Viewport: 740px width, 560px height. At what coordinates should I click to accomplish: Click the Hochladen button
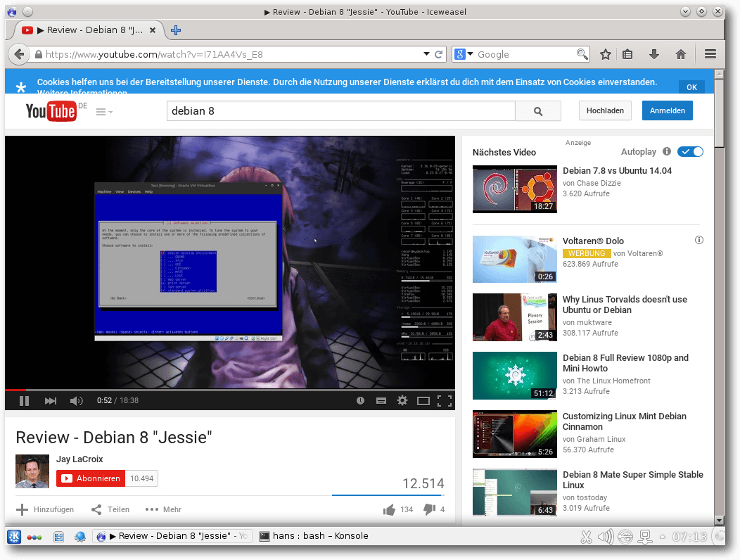click(605, 110)
